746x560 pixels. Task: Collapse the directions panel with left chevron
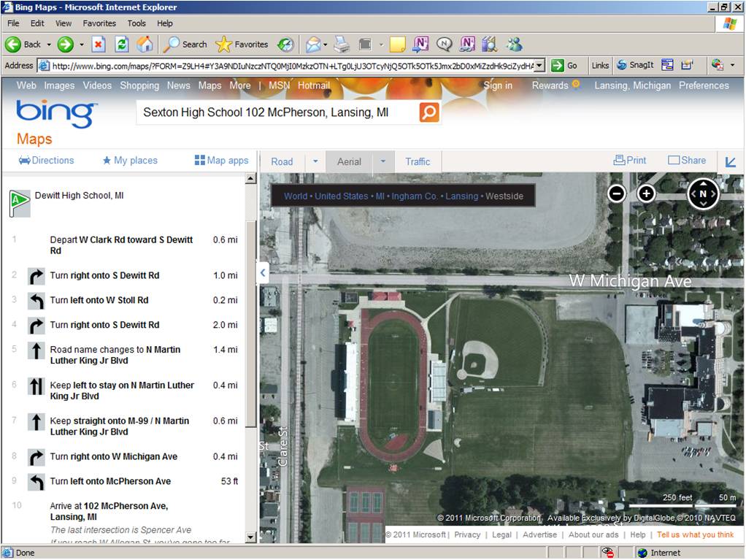[x=263, y=272]
